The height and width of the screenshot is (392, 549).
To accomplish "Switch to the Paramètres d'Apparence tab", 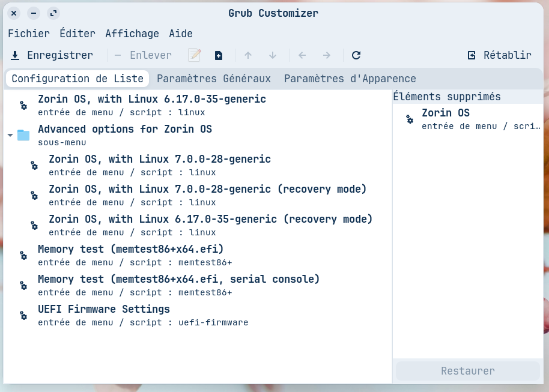I will [x=350, y=79].
